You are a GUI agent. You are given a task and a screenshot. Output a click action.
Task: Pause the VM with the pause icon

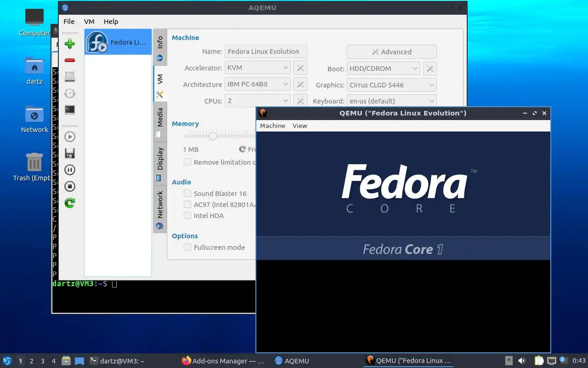pyautogui.click(x=70, y=170)
